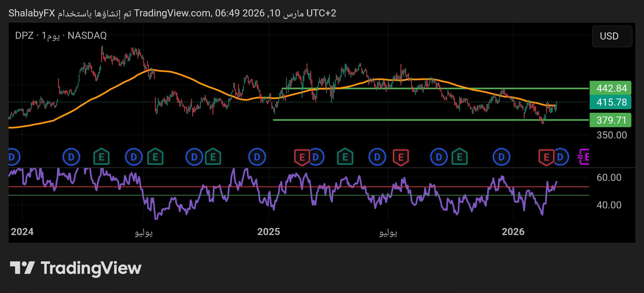Open the USD currency selector
Image resolution: width=644 pixels, height=293 pixels.
click(x=612, y=36)
